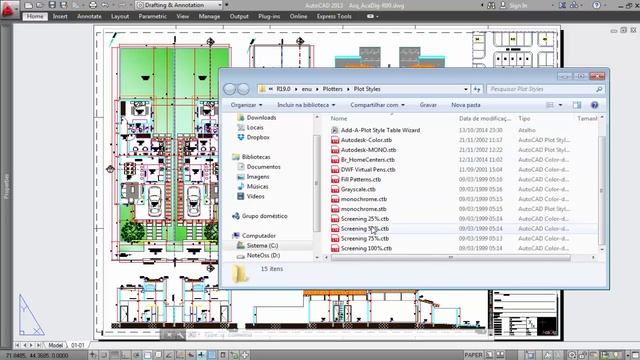
Task: Expand the Quick Access toolbar customize arrow
Action: point(227,5)
